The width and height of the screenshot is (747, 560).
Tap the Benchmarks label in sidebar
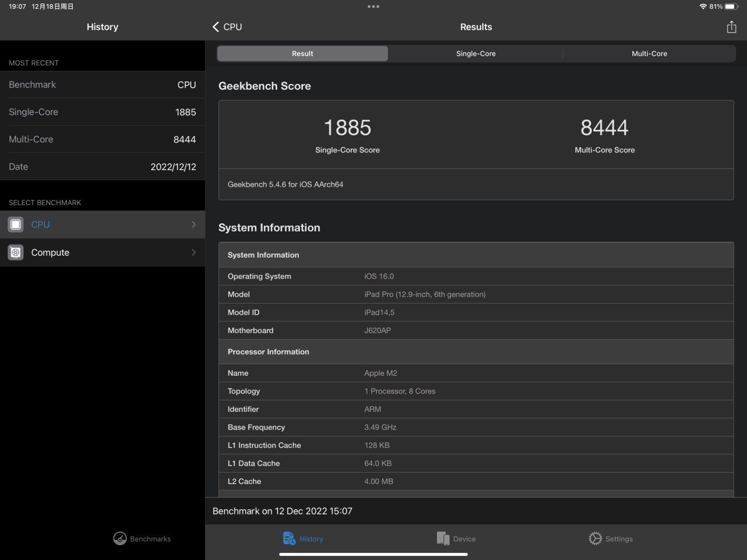(150, 539)
